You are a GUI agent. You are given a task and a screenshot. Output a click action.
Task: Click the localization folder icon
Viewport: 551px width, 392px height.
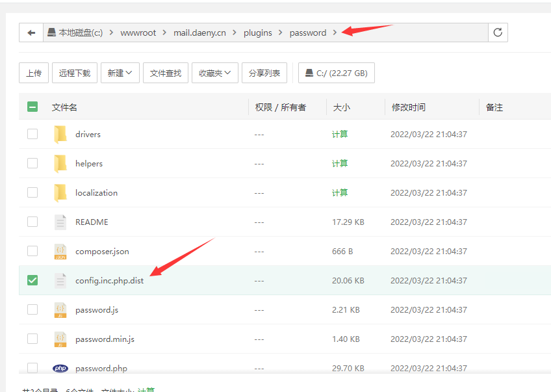pos(60,193)
